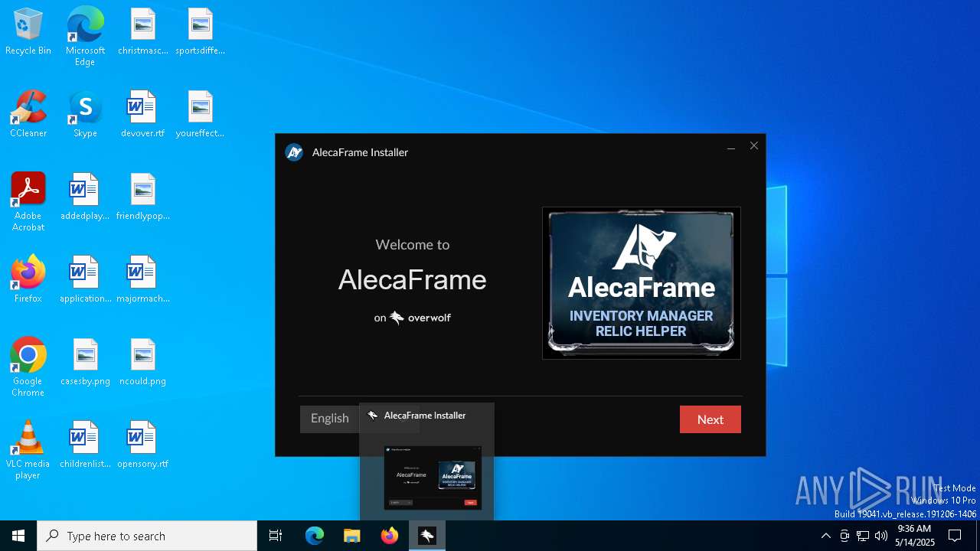
Task: Close the AlecaFrame Installer window
Action: point(754,146)
